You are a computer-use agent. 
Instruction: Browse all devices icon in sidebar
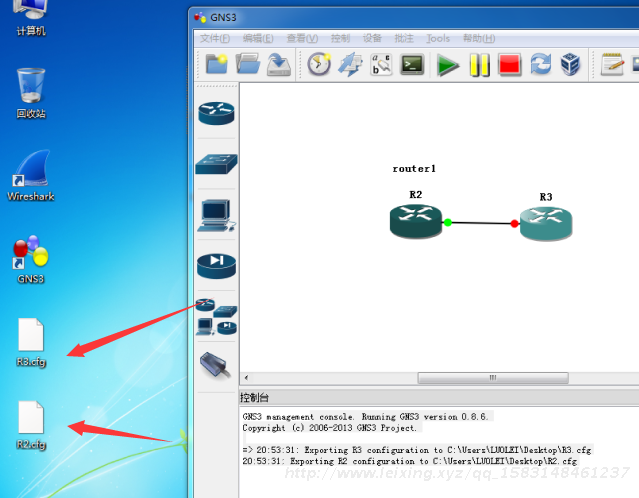(216, 317)
